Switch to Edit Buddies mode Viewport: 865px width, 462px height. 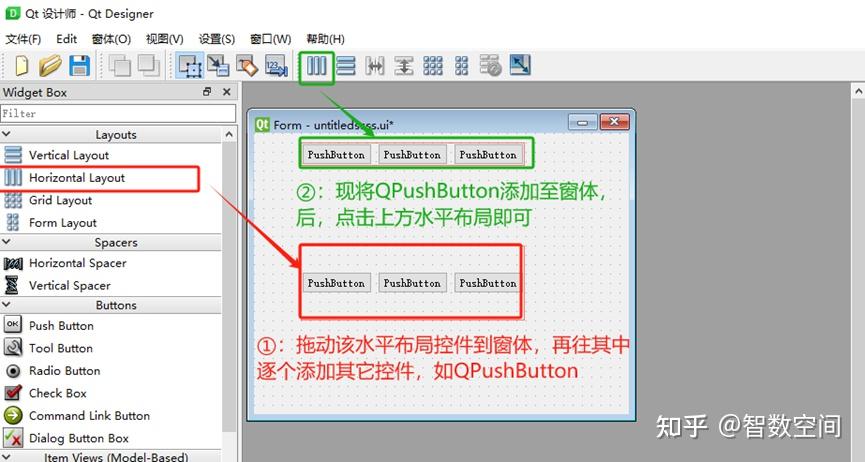tap(247, 66)
